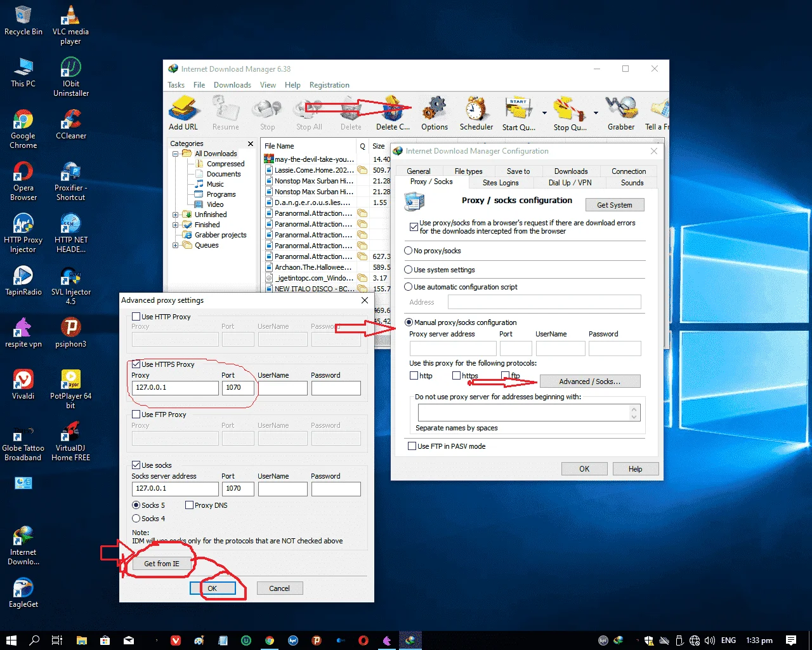Open Google Chrome desktop shortcut
812x650 pixels.
(x=23, y=129)
